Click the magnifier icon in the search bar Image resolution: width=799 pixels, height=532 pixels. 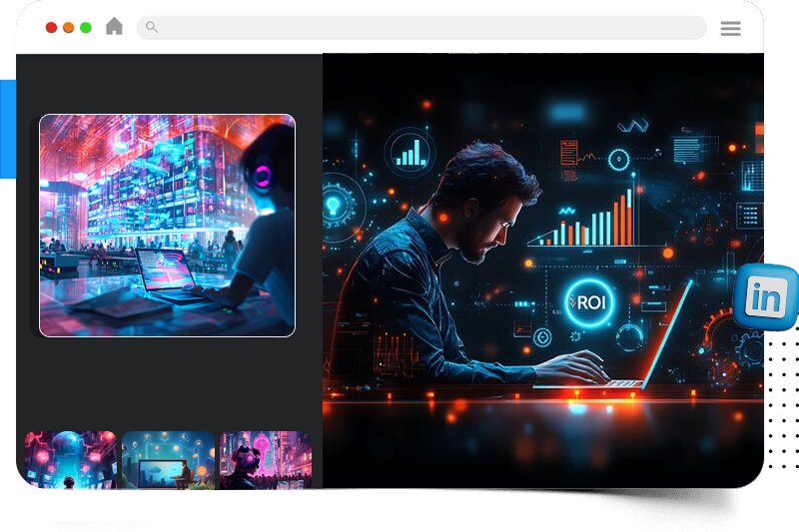coord(152,27)
